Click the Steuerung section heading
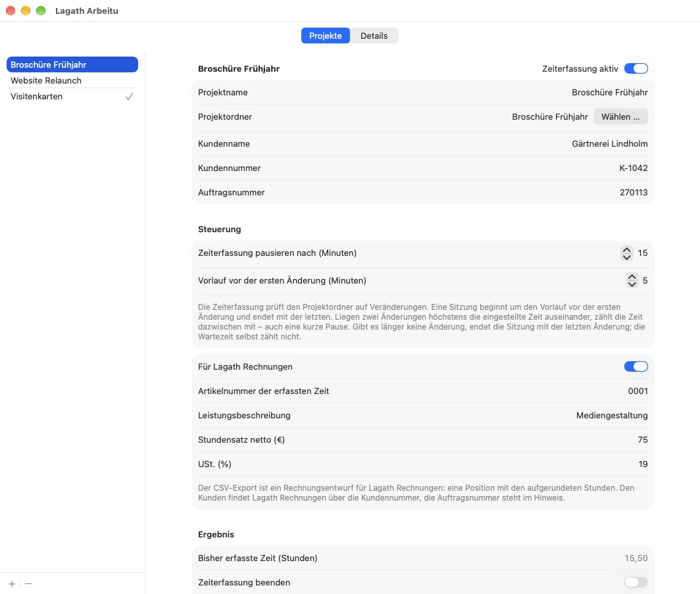The height and width of the screenshot is (594, 700). point(219,230)
